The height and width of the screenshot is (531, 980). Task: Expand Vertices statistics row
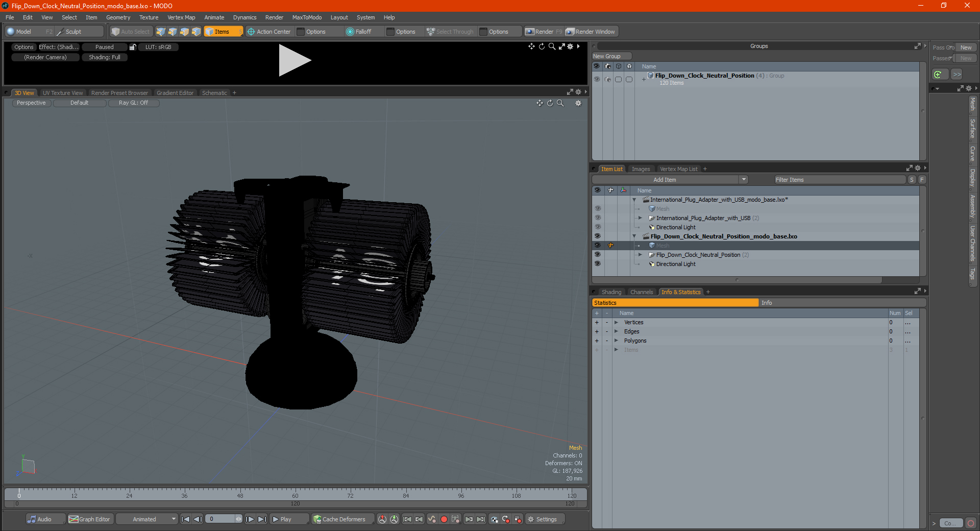(616, 322)
